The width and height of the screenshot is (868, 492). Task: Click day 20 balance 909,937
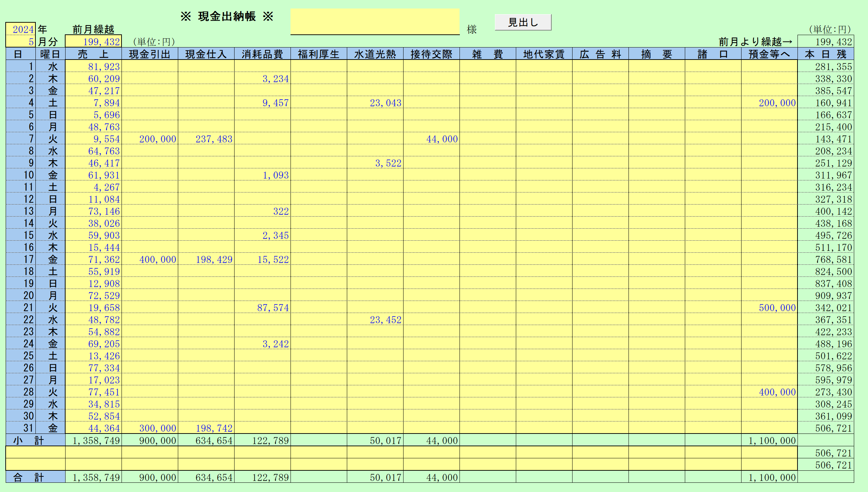(x=826, y=295)
